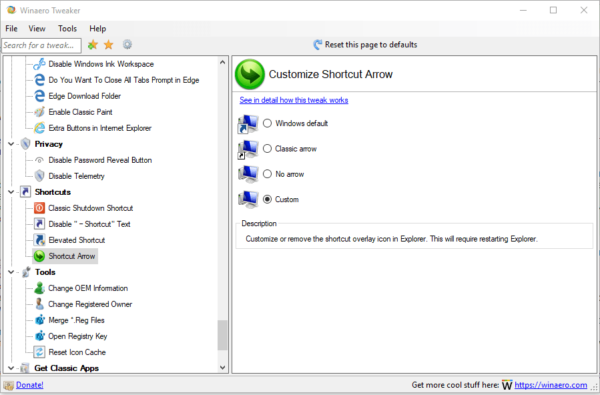This screenshot has height=395, width=600.
Task: Select Enable Classic Paint tree item
Action: [80, 112]
